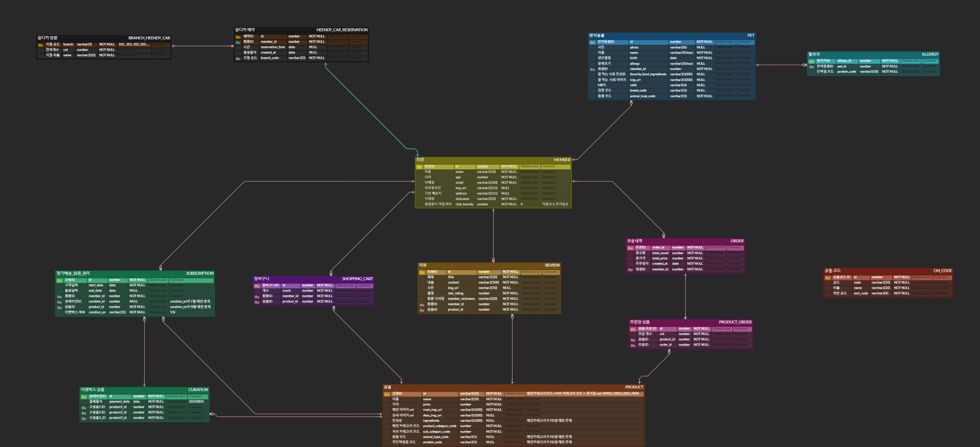
Task: Click the primary key icon in MEMBER table
Action: 419,167
